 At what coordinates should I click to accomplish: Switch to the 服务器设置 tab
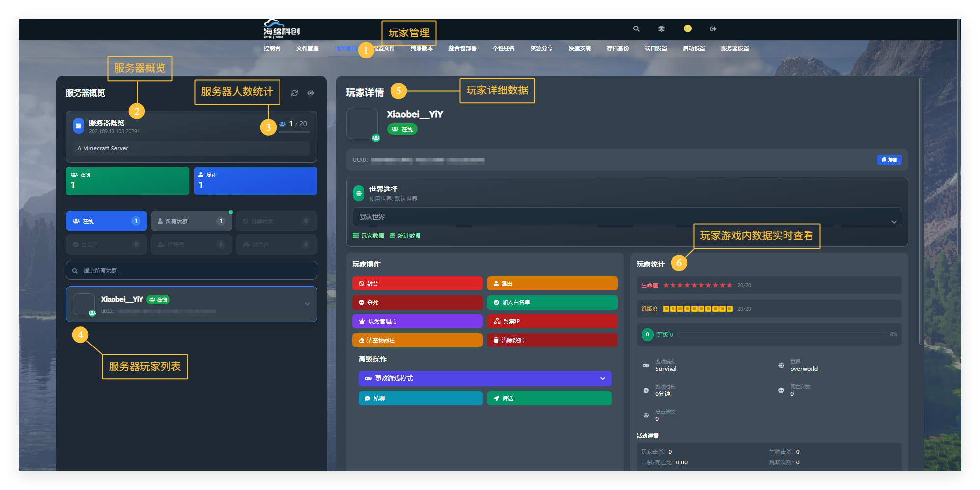734,48
